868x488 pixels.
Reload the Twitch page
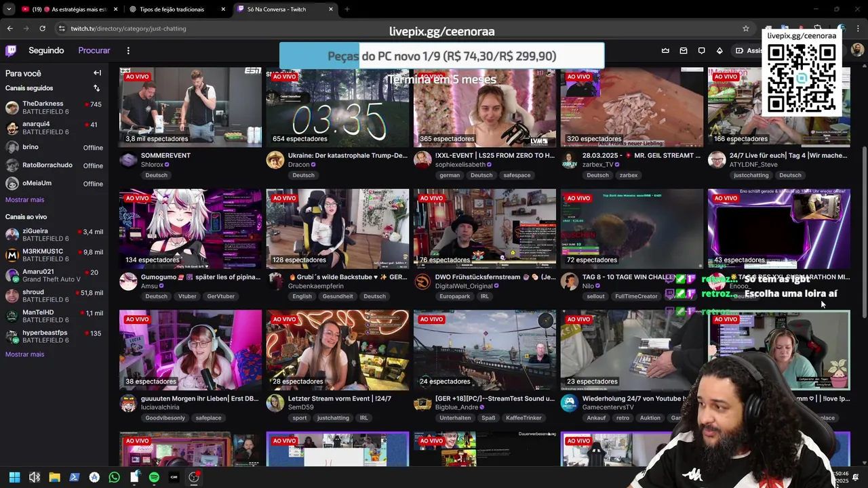(42, 28)
